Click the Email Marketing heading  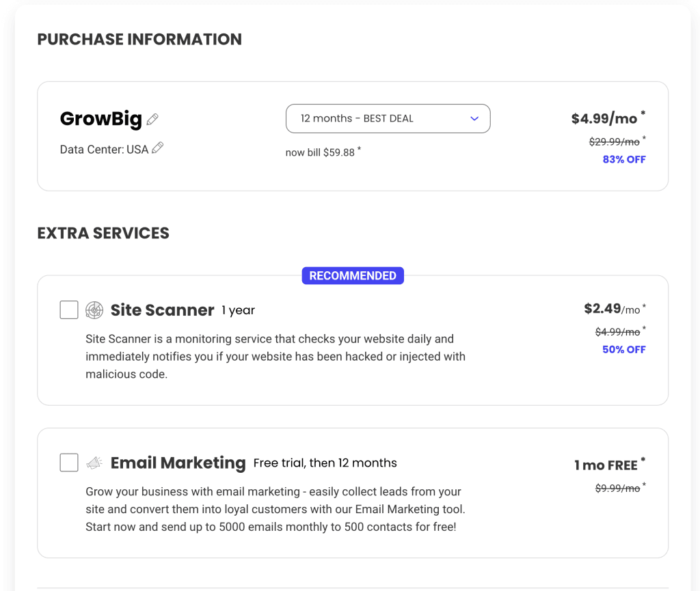point(178,463)
